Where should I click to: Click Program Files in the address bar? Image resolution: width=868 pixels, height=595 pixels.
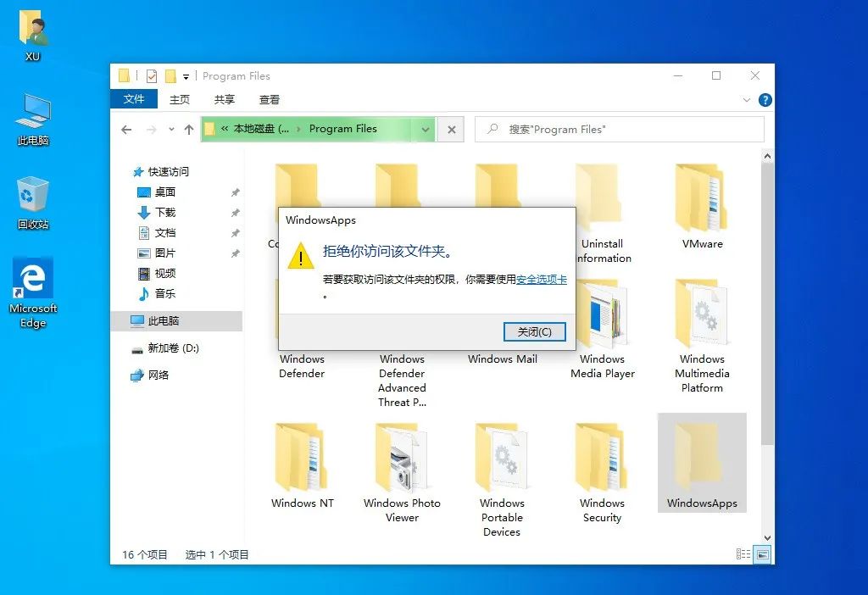point(342,129)
